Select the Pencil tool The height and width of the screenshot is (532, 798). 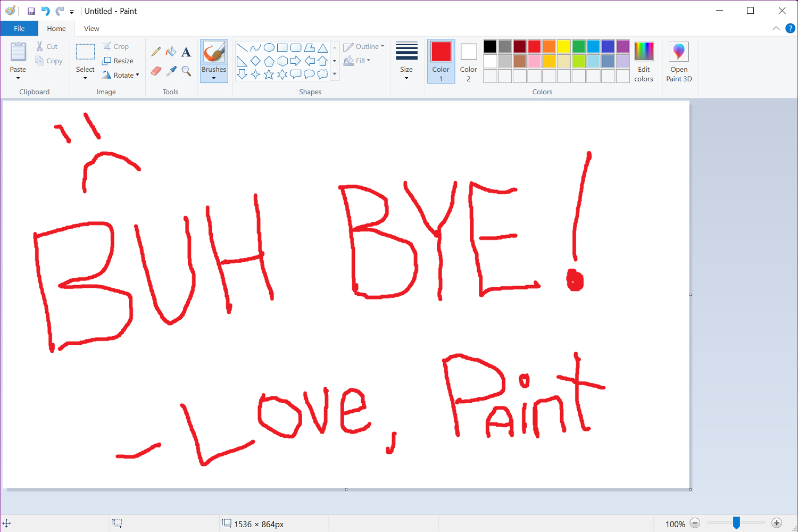(x=156, y=52)
